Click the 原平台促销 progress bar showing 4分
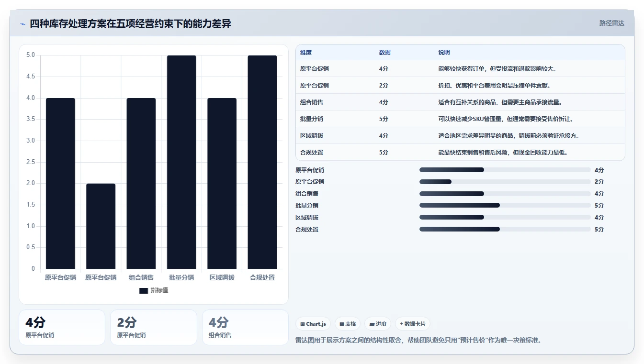 505,170
